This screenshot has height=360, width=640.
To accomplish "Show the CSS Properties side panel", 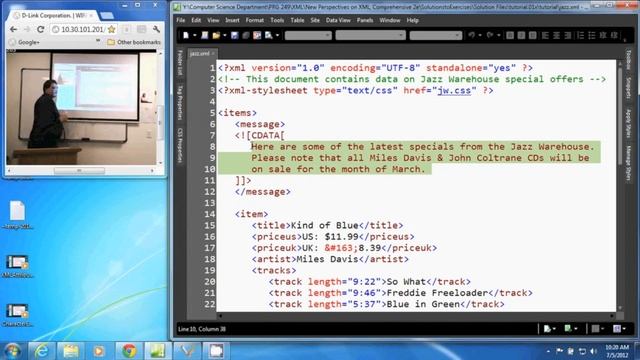I will (x=180, y=145).
